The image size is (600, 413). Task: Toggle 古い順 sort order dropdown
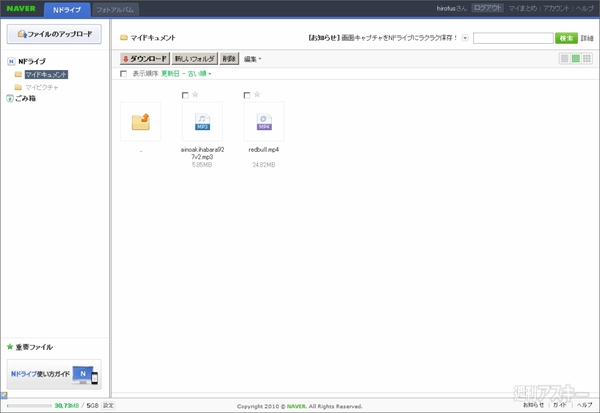tap(199, 73)
